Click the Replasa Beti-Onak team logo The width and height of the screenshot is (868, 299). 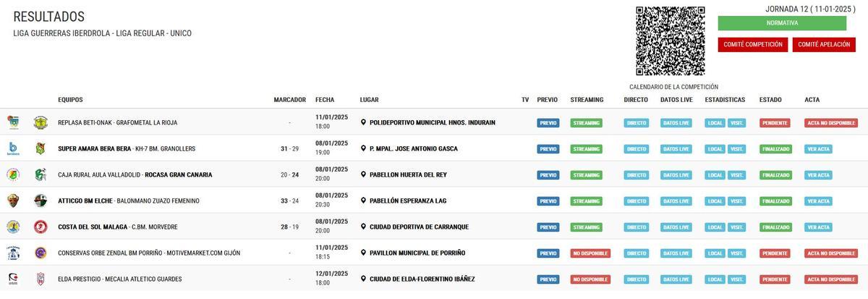coord(13,122)
